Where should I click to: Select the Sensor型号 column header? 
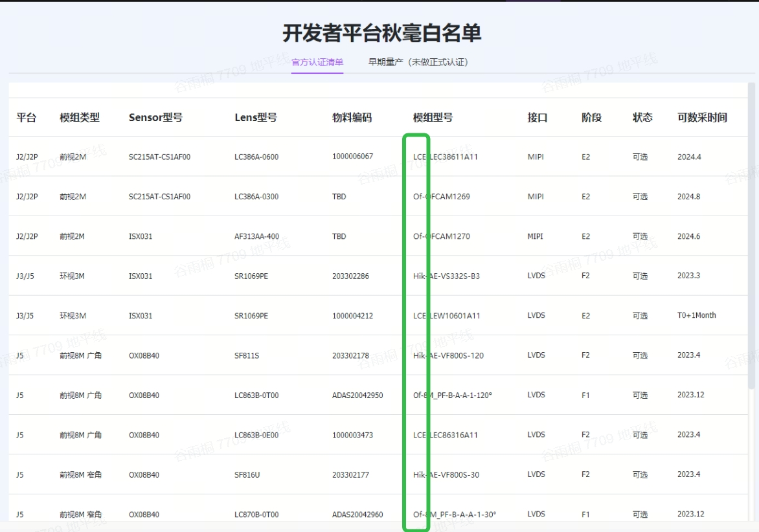[x=155, y=117]
